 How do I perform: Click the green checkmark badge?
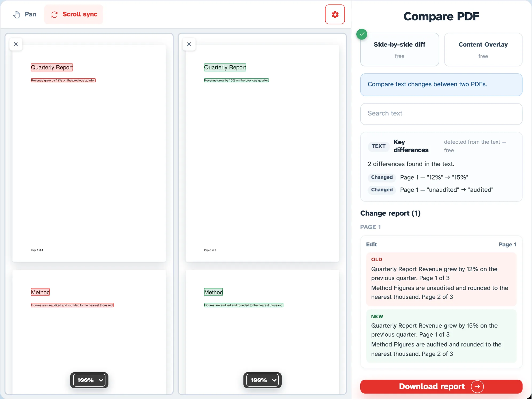pyautogui.click(x=362, y=34)
